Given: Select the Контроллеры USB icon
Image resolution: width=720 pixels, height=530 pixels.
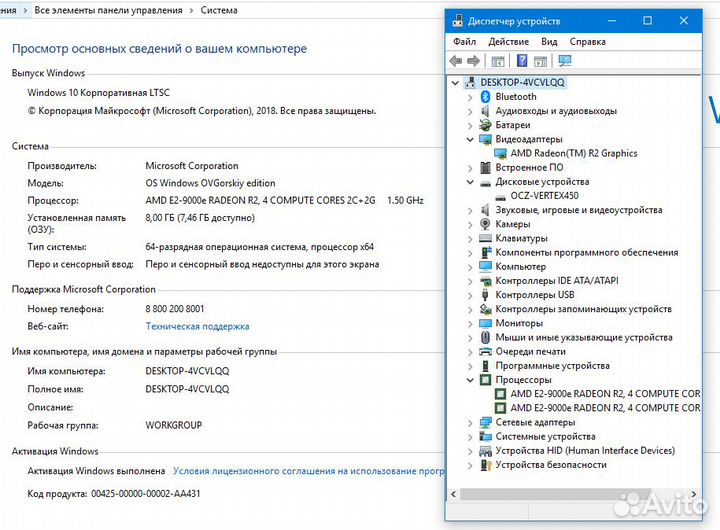Looking at the screenshot, I should [x=485, y=295].
